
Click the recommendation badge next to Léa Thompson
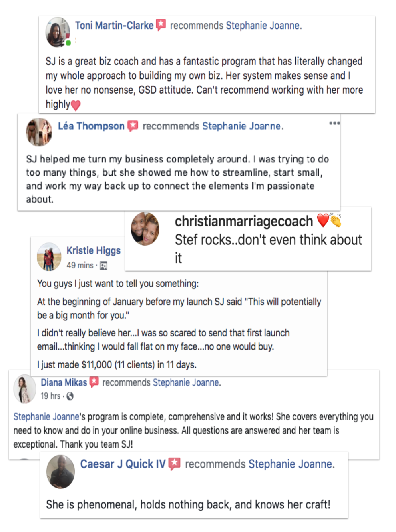(133, 126)
